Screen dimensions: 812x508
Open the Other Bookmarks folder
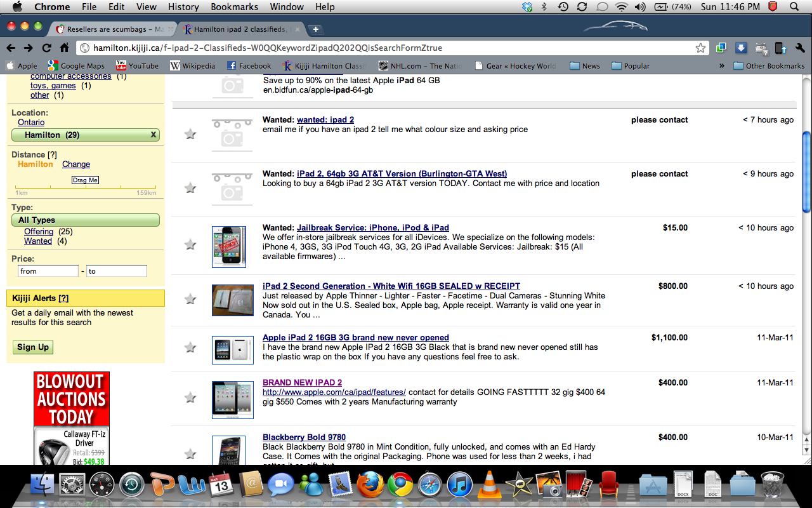(769, 65)
